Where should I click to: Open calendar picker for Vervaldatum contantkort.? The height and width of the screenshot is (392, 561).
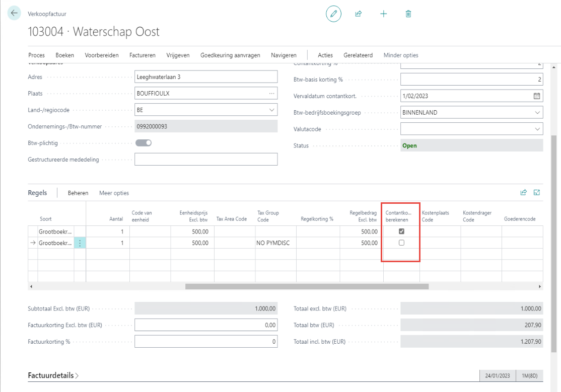click(536, 96)
